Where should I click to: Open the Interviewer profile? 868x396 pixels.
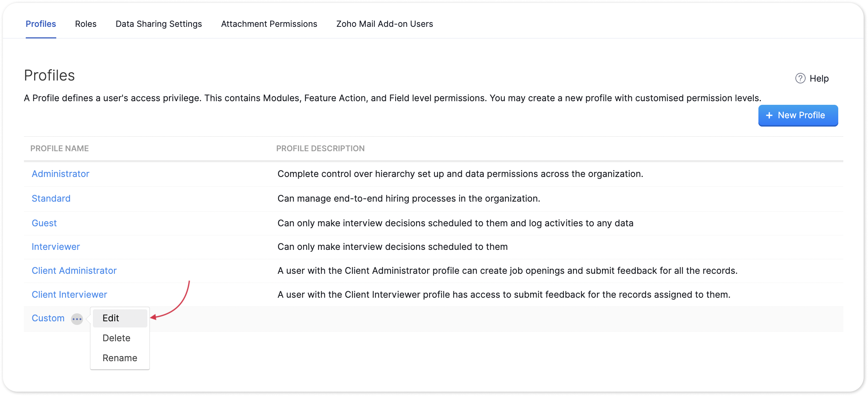click(x=56, y=247)
